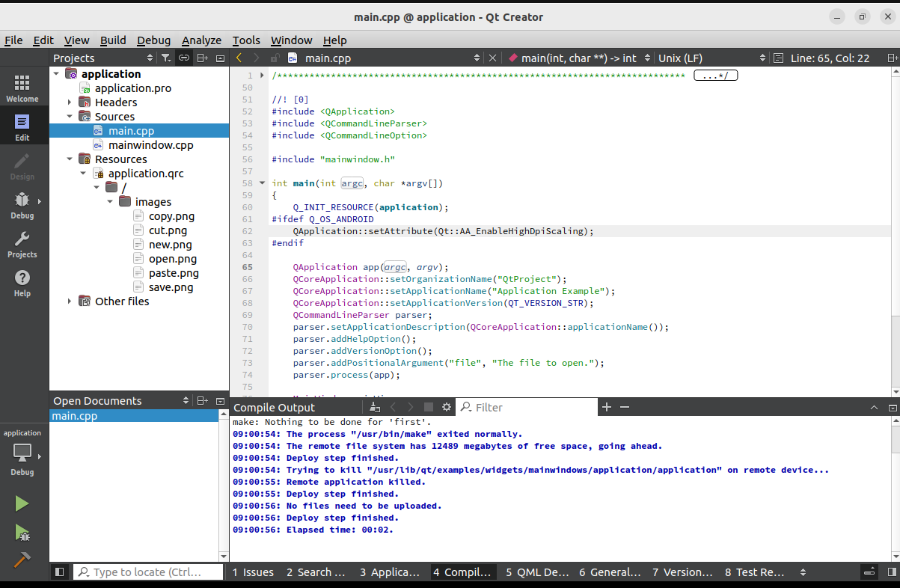The image size is (900, 588).
Task: Clear the Compile Output contents
Action: (375, 407)
